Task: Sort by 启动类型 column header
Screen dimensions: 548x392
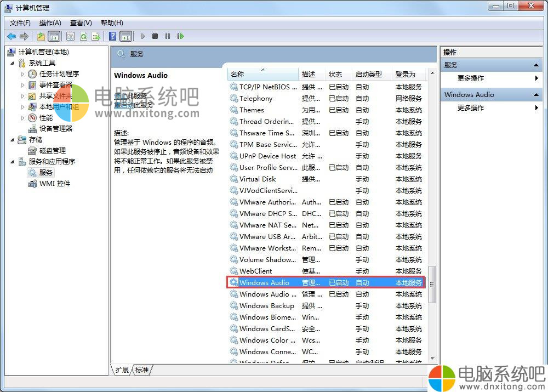Action: [x=372, y=74]
